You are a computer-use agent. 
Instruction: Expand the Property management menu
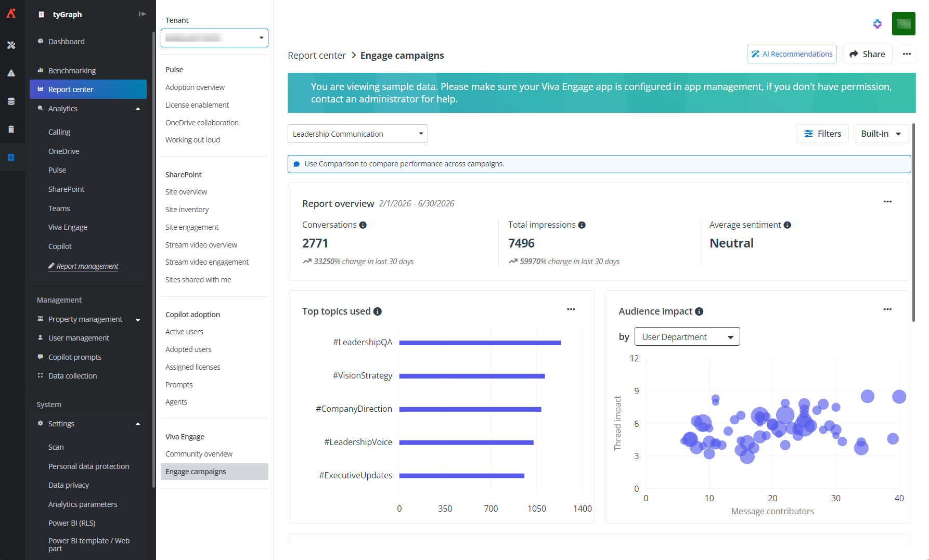[x=138, y=319]
